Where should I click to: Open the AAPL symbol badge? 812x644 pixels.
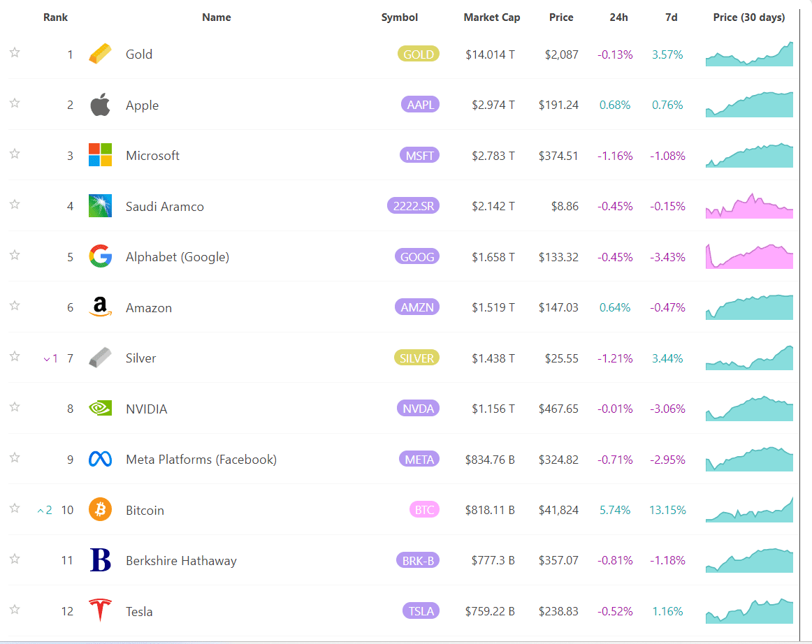pyautogui.click(x=420, y=104)
